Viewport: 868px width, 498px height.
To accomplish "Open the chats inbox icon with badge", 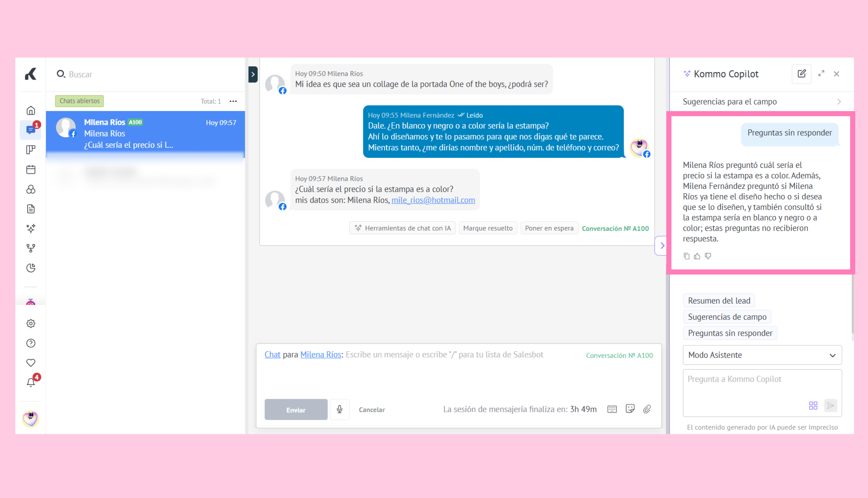I will 31,130.
